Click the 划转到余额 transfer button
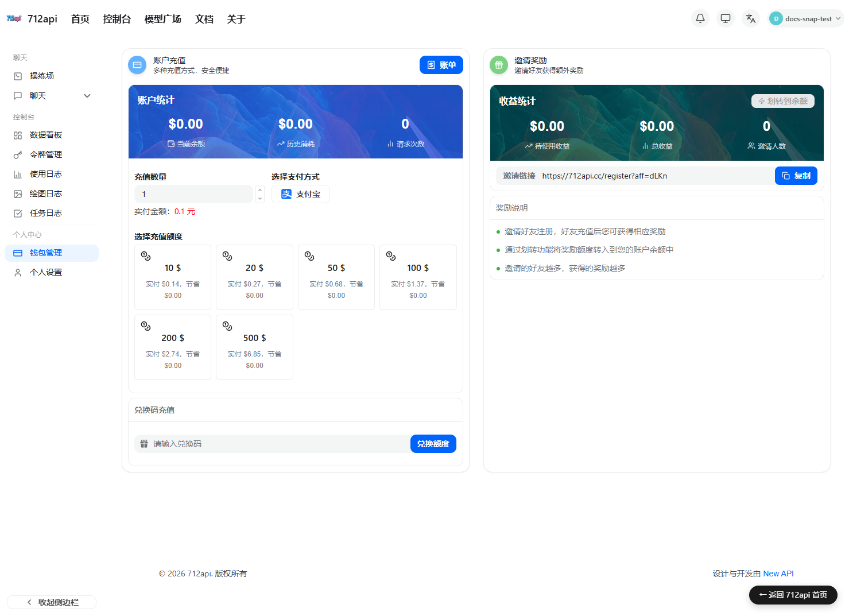The width and height of the screenshot is (849, 616). click(x=783, y=101)
